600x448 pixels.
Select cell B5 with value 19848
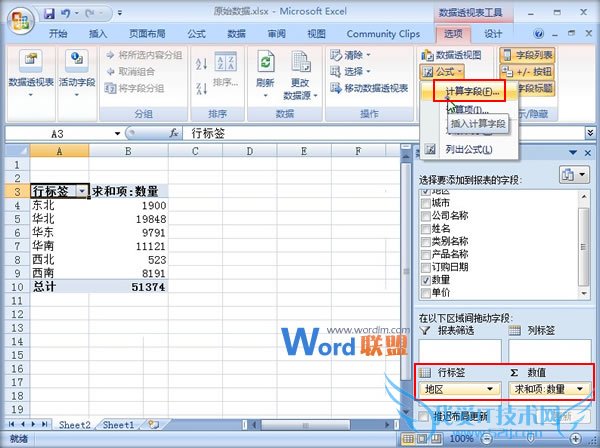coord(128,219)
